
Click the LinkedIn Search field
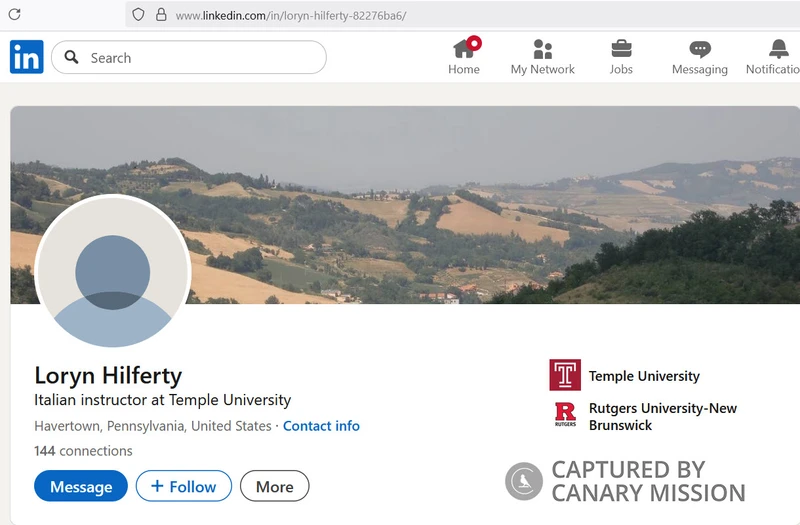[189, 57]
